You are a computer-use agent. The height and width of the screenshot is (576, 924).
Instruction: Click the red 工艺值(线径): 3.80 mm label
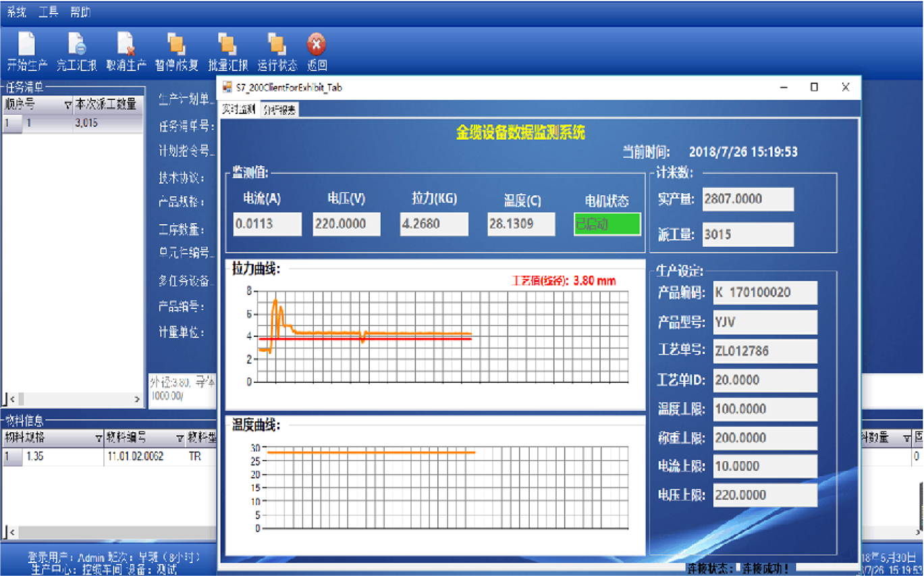pos(564,281)
